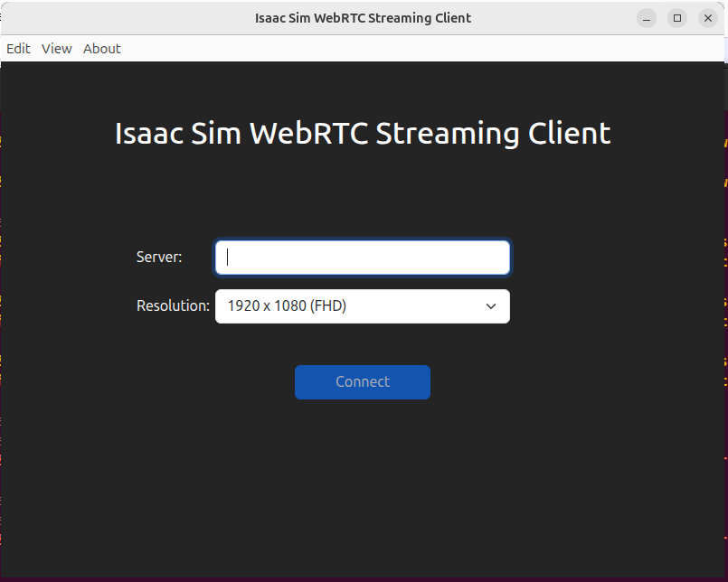
Task: Click the empty menu bar area right of About
Action: [x=407, y=49]
